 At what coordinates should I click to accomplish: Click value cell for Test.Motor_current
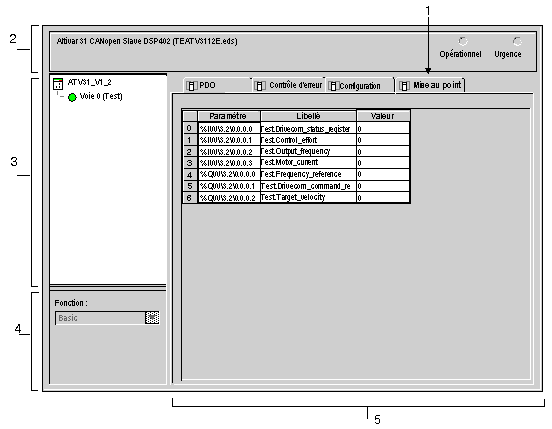pyautogui.click(x=383, y=163)
